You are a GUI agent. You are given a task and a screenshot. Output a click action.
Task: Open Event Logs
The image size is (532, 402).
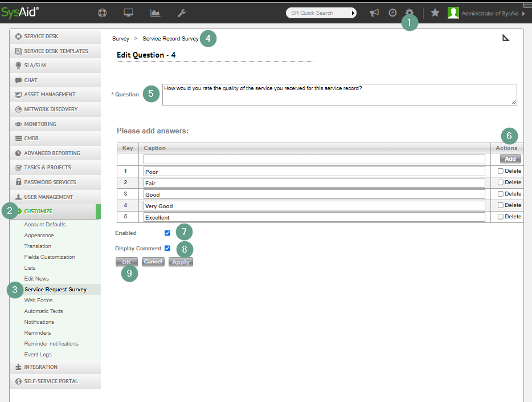point(38,355)
